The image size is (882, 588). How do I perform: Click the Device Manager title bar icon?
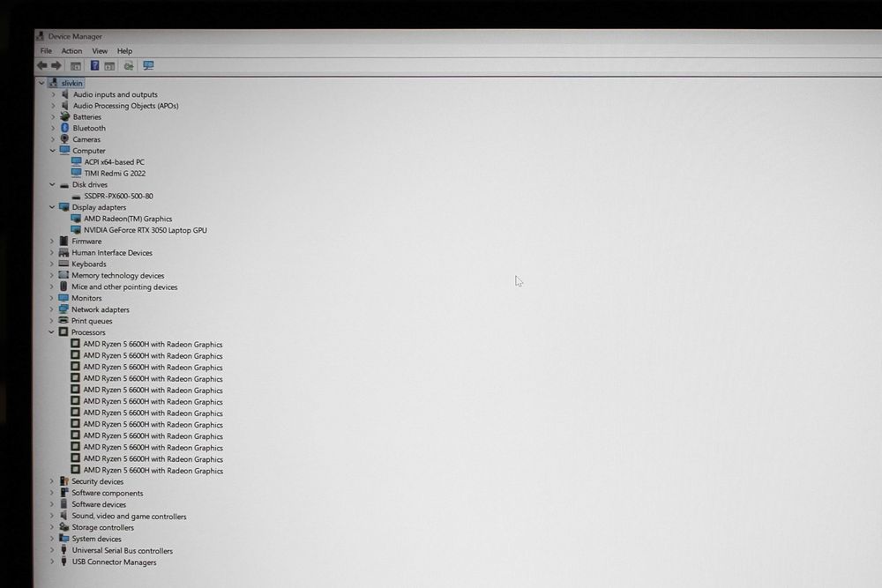[40, 36]
